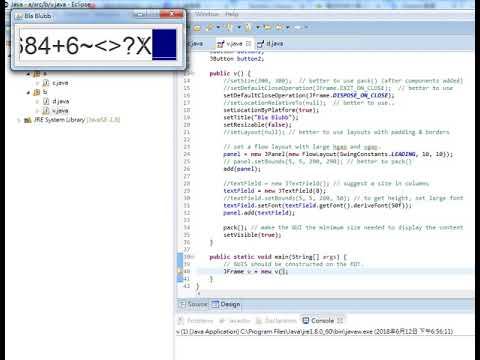Open the Javadoc view tab
Image resolution: width=480 pixels, height=360 pixels.
pos(235,321)
